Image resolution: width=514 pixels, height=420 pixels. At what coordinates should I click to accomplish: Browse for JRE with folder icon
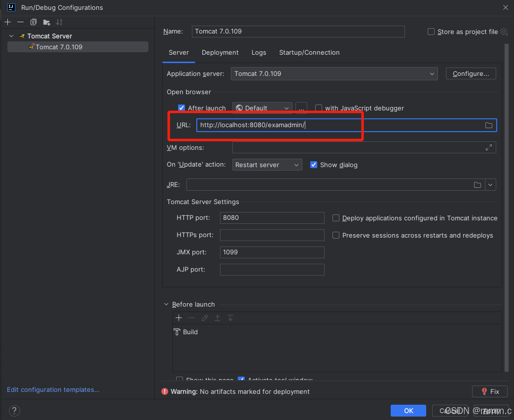tap(477, 185)
